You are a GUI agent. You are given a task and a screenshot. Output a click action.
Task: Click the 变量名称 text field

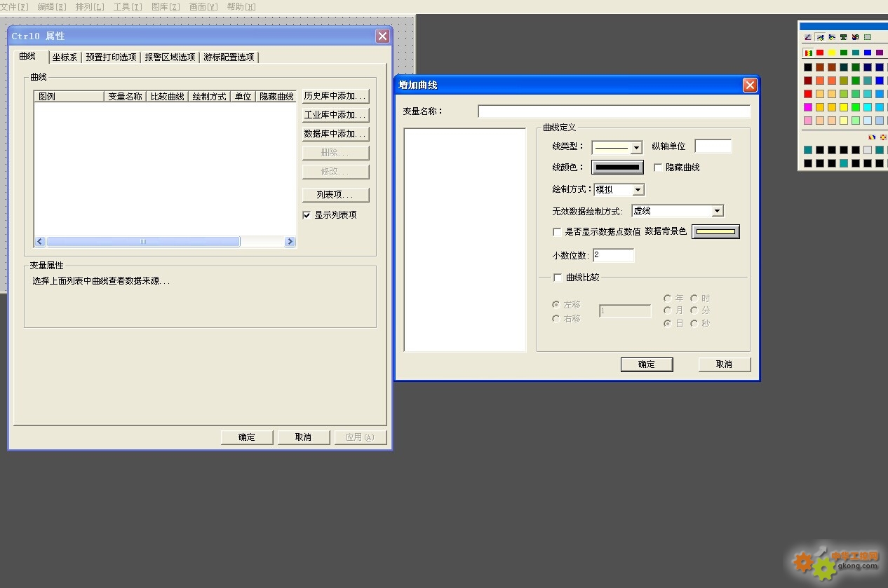(x=614, y=111)
